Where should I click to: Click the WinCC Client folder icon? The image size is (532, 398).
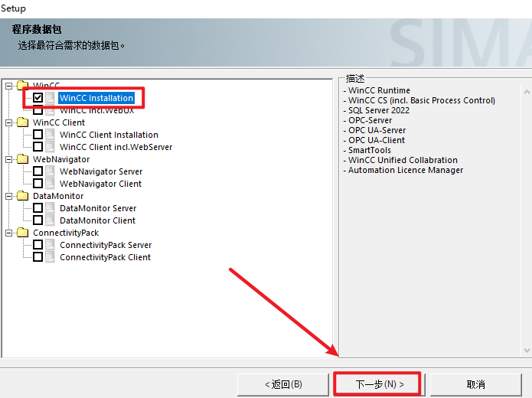(21, 122)
